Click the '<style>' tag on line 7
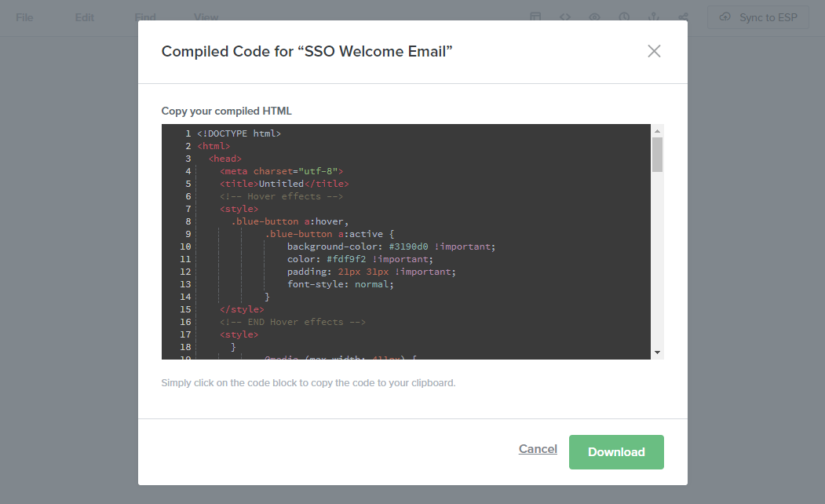Viewport: 825px width, 504px height. [239, 210]
